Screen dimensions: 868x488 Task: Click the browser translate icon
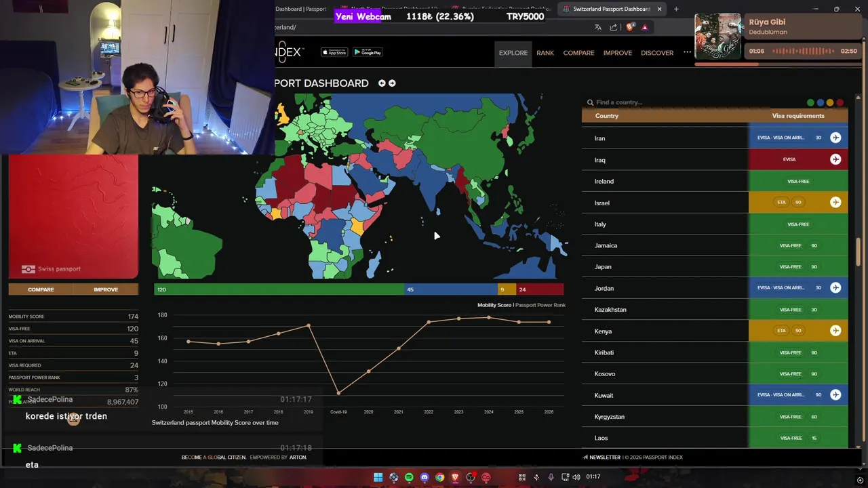pyautogui.click(x=597, y=27)
